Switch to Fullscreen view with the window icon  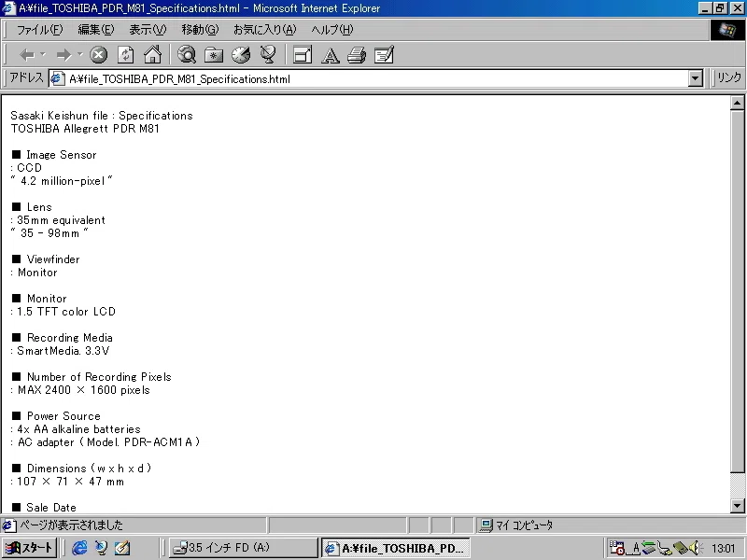pyautogui.click(x=302, y=55)
